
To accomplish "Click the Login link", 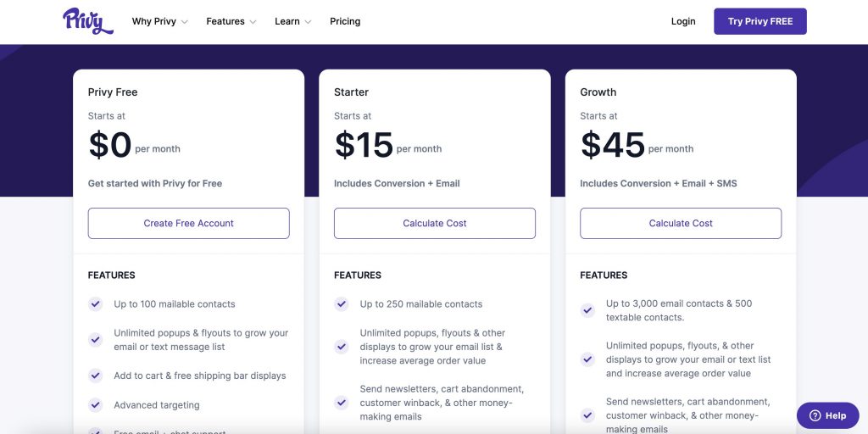I will click(x=683, y=21).
